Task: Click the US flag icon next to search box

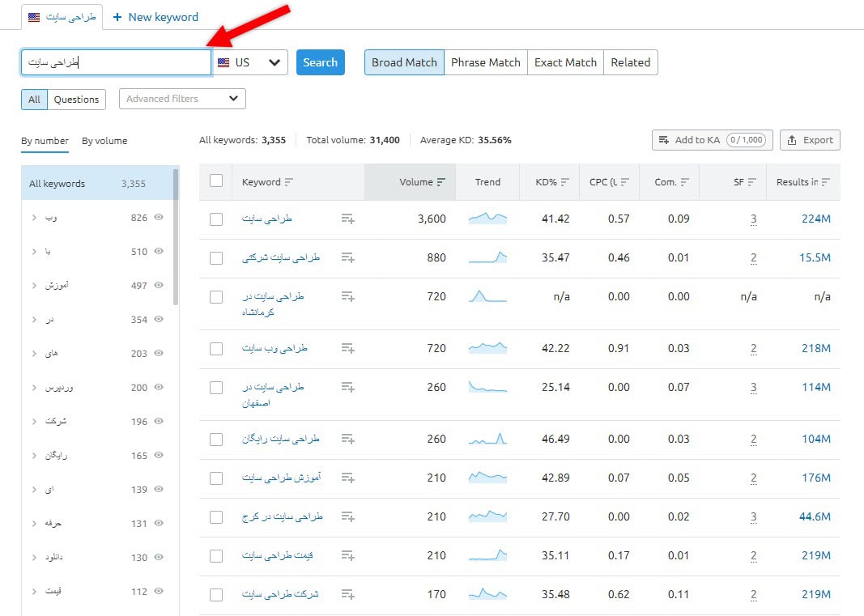Action: (x=224, y=62)
